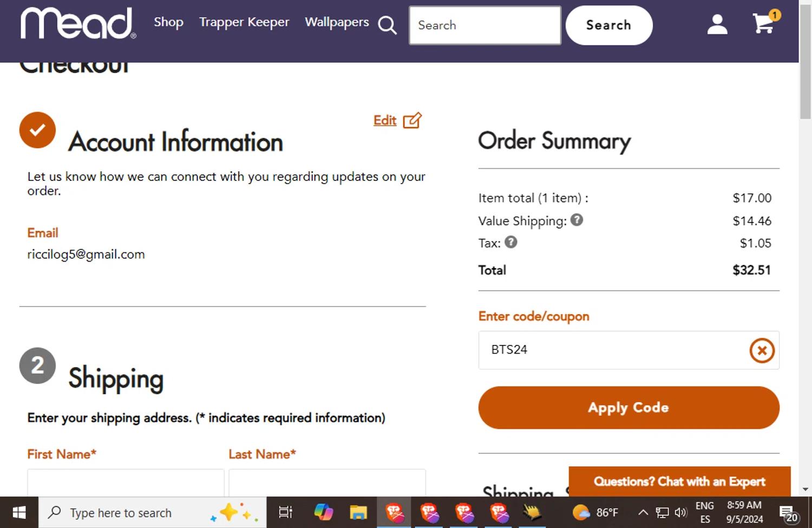Click the edit pencil icon
812x528 pixels.
coord(412,120)
